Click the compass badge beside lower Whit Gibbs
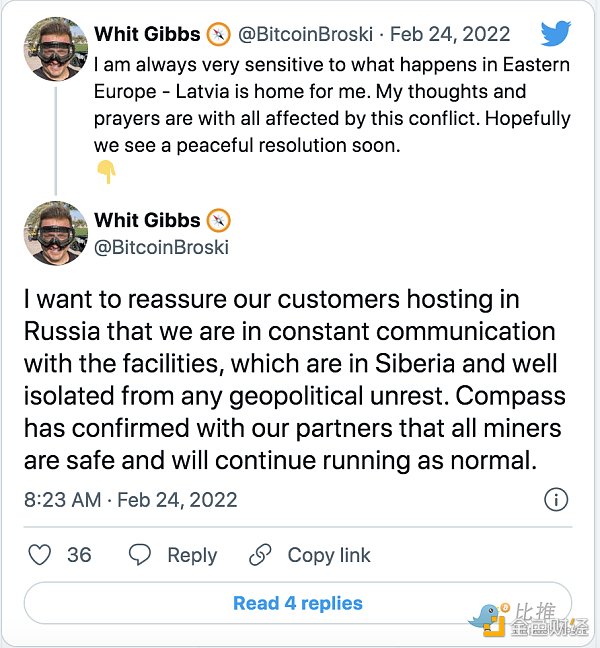 click(218, 220)
